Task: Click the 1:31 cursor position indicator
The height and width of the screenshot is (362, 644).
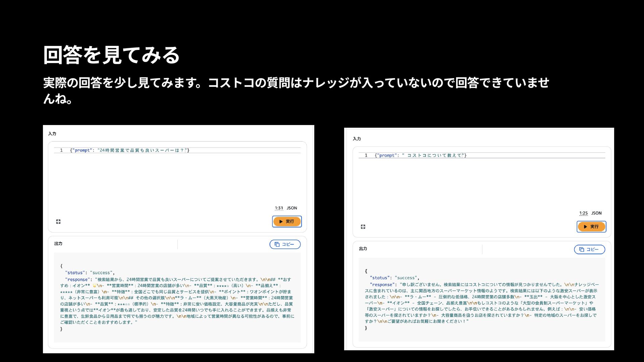Action: click(x=279, y=208)
